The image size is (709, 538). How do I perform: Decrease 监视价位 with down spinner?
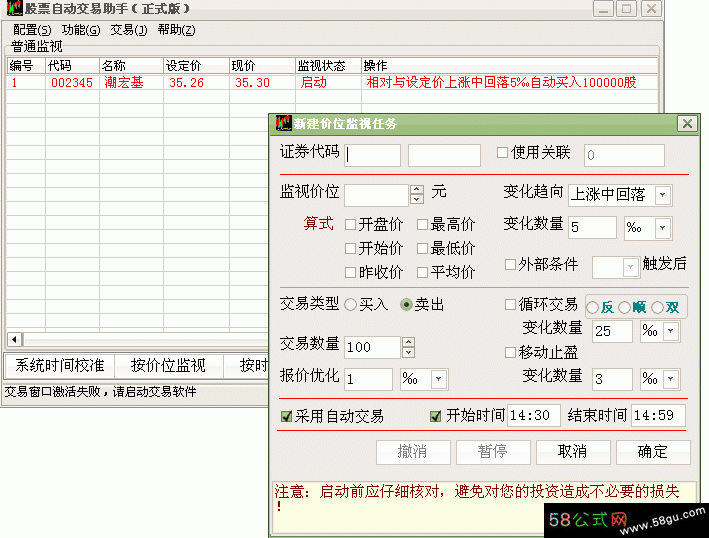point(417,199)
